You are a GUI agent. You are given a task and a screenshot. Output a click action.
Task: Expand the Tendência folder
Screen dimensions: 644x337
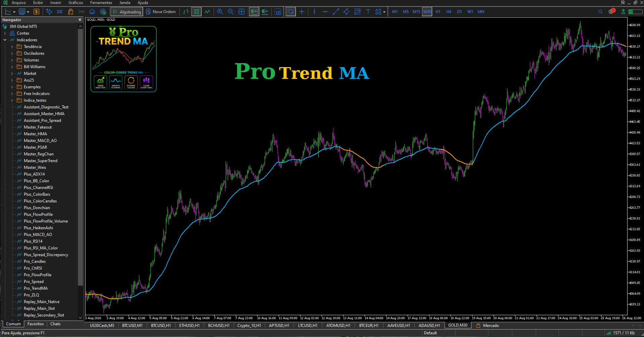tap(12, 47)
